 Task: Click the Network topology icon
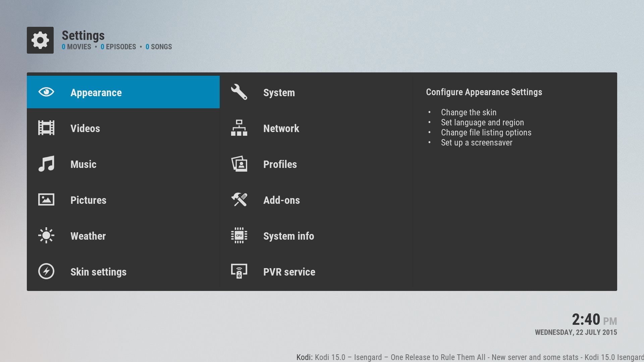(239, 128)
